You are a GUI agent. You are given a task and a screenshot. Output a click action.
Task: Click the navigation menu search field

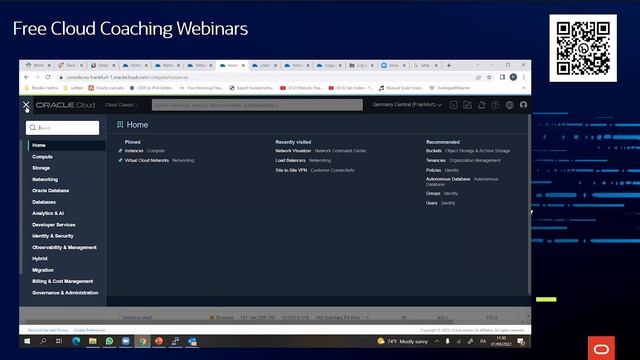(x=62, y=128)
